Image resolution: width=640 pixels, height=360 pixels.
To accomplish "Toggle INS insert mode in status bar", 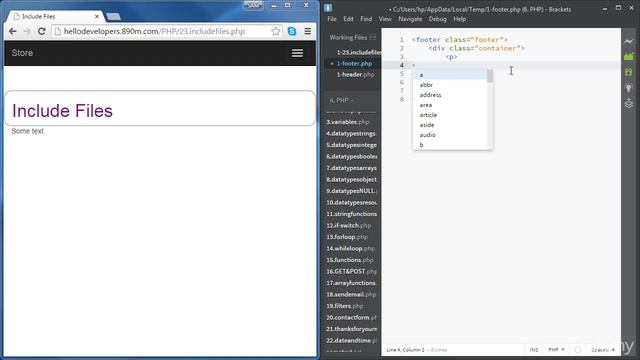I will (x=534, y=350).
